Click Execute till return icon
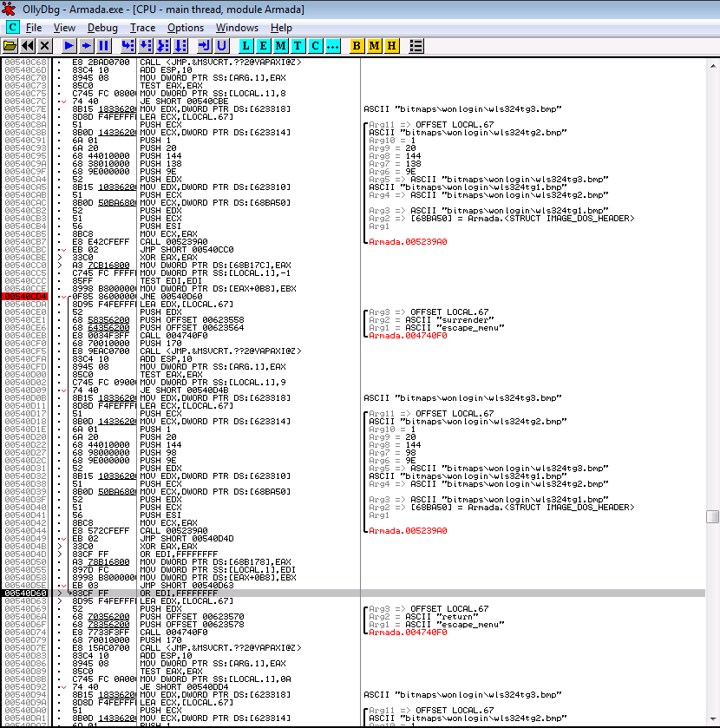 [204, 45]
